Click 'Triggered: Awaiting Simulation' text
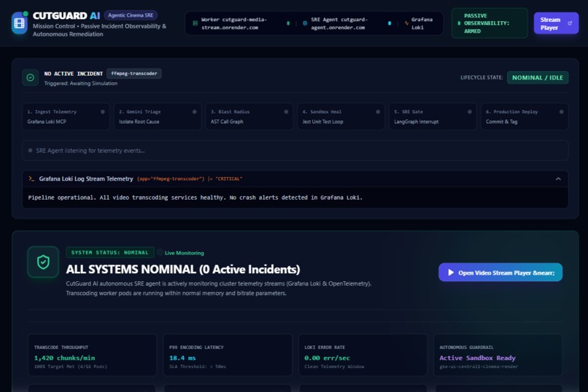The width and height of the screenshot is (588, 392). click(81, 83)
